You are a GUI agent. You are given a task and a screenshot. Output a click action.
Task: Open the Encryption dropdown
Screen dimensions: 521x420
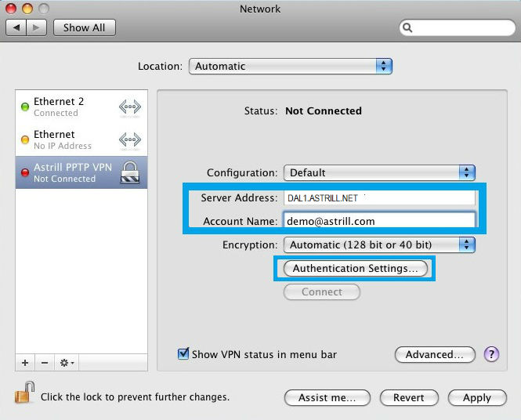click(x=379, y=245)
